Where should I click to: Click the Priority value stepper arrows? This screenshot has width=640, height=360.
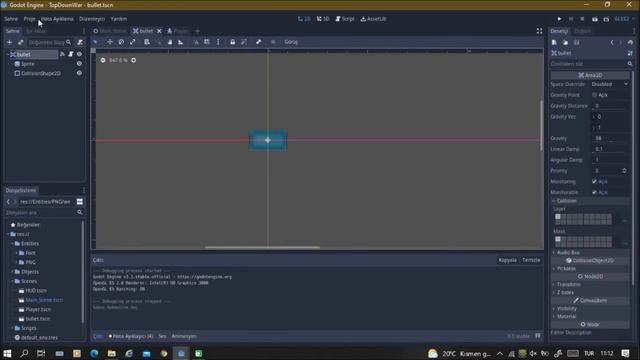tap(624, 171)
